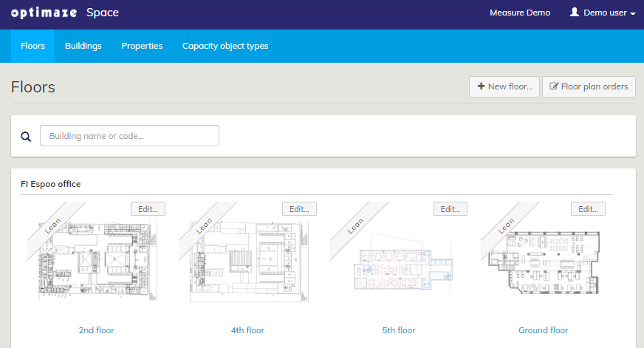Viewport: 644px width, 348px height.
Task: Select the Capacity object types tab
Action: click(x=225, y=46)
